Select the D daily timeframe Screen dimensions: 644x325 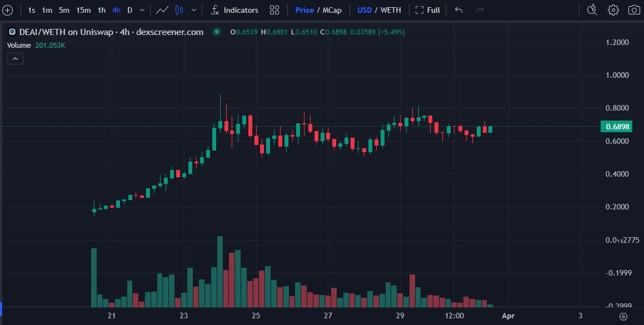point(130,10)
